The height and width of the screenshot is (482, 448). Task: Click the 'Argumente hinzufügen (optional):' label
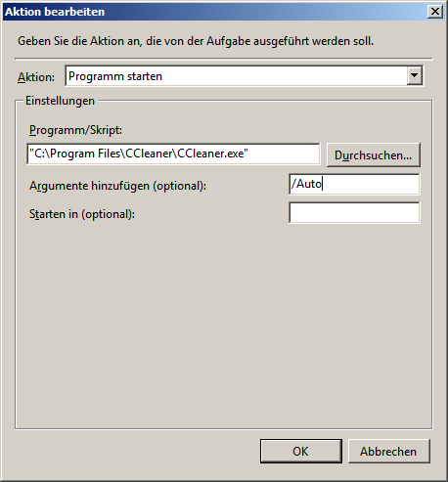pyautogui.click(x=117, y=186)
